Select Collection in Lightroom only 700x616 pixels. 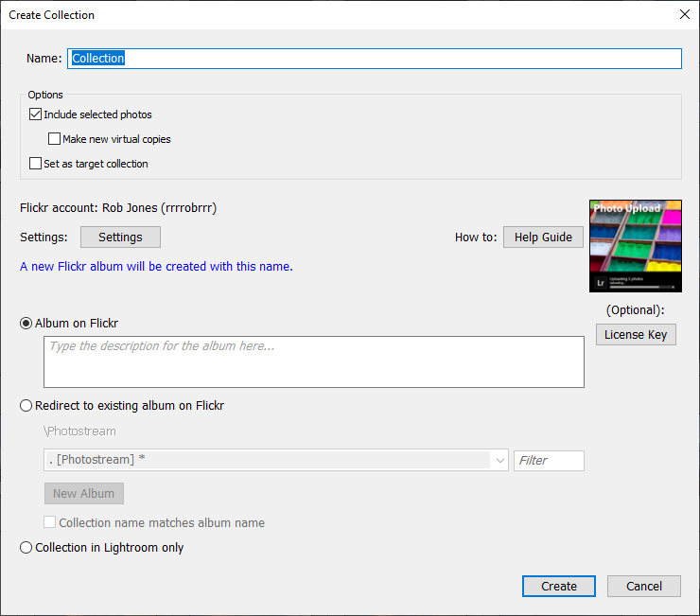point(26,548)
